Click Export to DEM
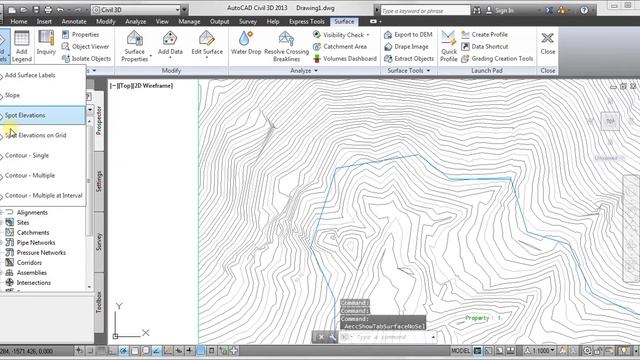640x360 pixels. 408,35
